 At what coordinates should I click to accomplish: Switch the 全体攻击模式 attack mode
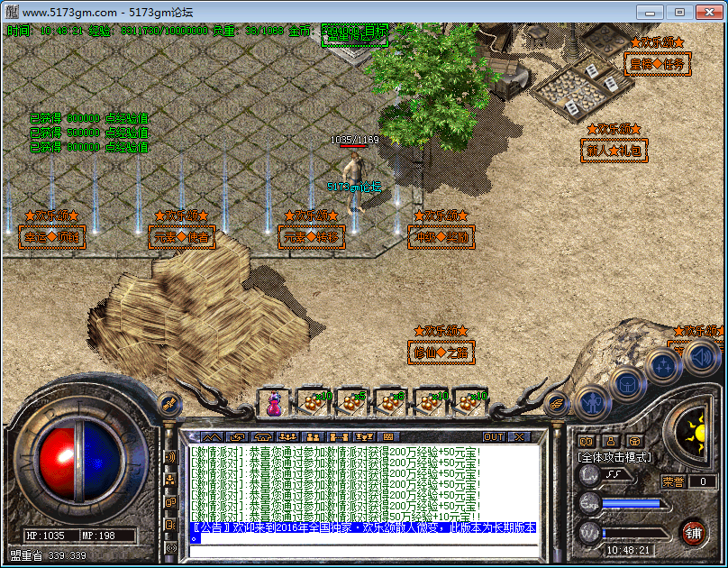[x=614, y=457]
